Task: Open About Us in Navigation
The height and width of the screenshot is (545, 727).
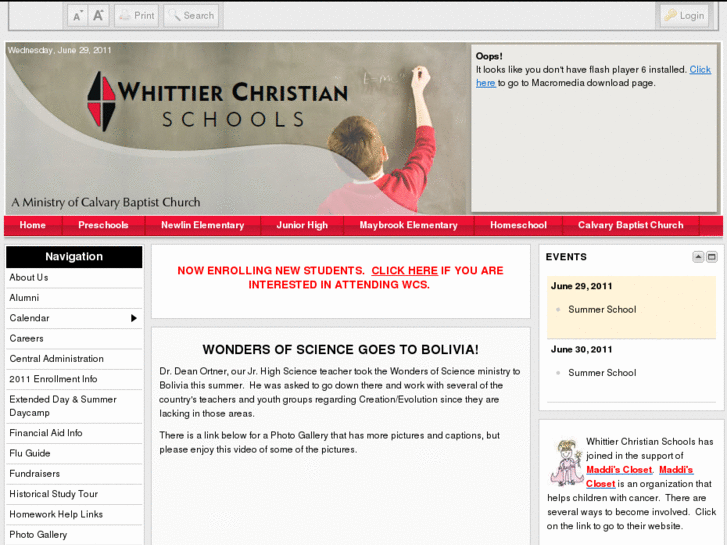Action: (74, 277)
